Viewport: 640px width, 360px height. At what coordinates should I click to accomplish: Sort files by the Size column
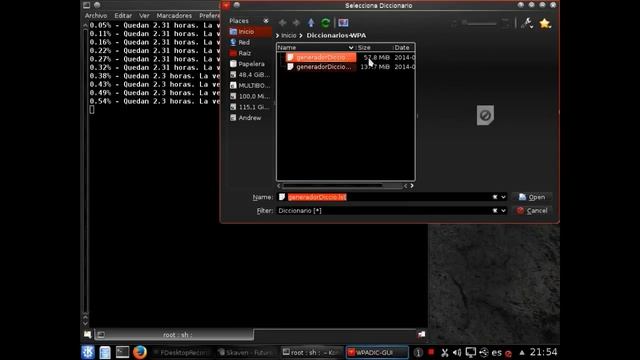pyautogui.click(x=374, y=48)
